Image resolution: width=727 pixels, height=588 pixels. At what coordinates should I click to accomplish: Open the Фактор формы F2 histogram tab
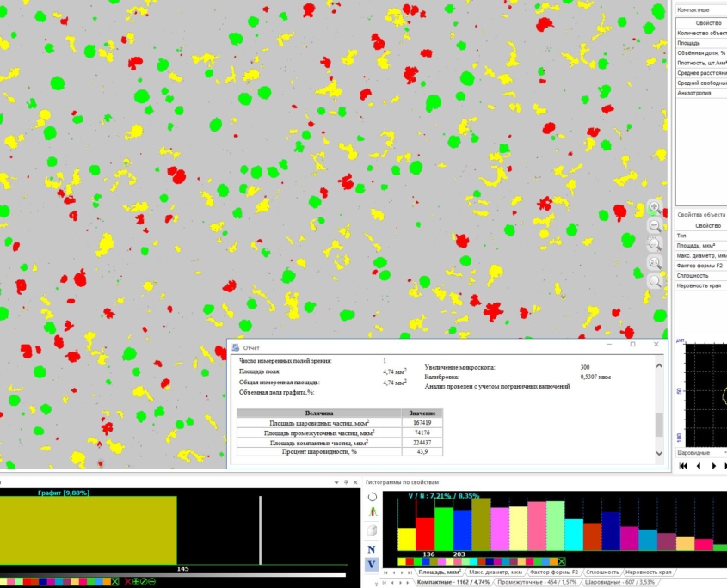553,573
